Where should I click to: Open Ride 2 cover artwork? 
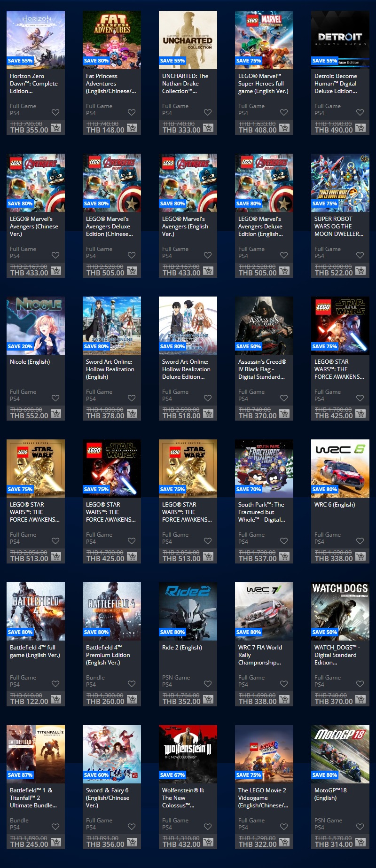pos(188,611)
